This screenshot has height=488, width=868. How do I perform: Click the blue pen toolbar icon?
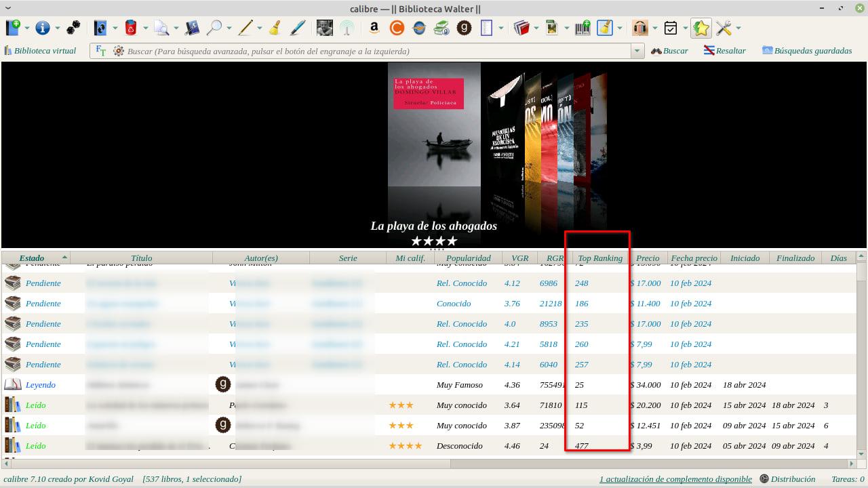point(297,28)
